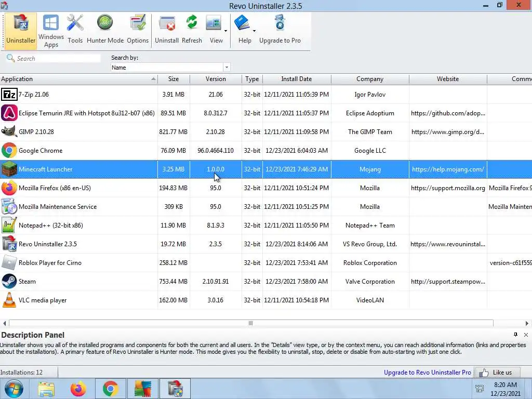Click the scroll left arrow
Viewport: 532px width, 399px height.
4,323
